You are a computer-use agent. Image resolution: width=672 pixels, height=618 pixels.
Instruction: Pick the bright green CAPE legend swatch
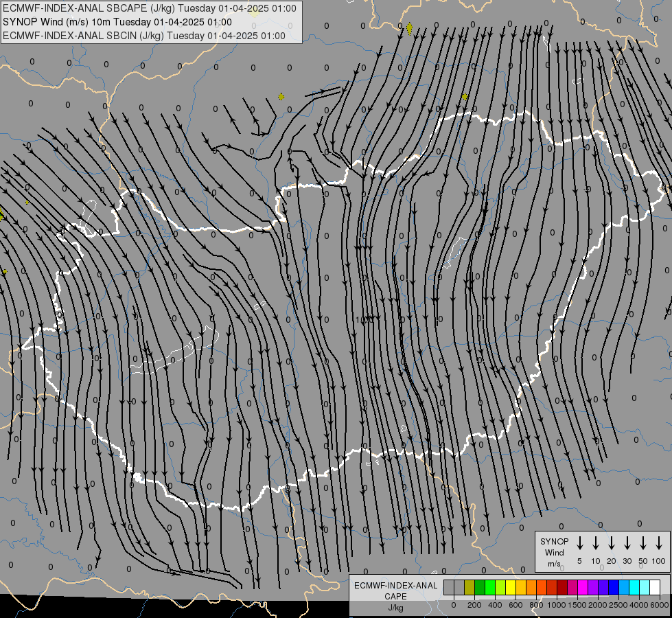tap(490, 587)
